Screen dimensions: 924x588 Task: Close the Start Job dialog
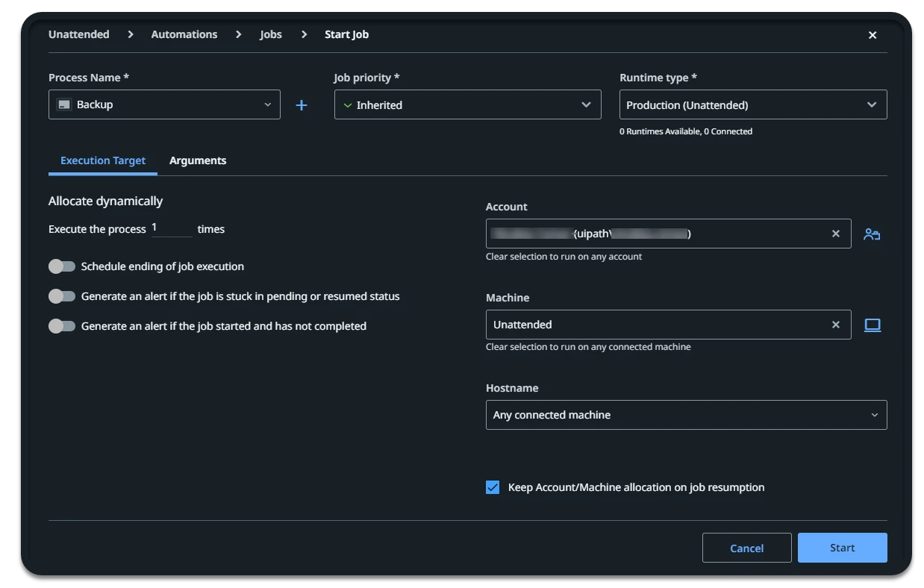873,35
